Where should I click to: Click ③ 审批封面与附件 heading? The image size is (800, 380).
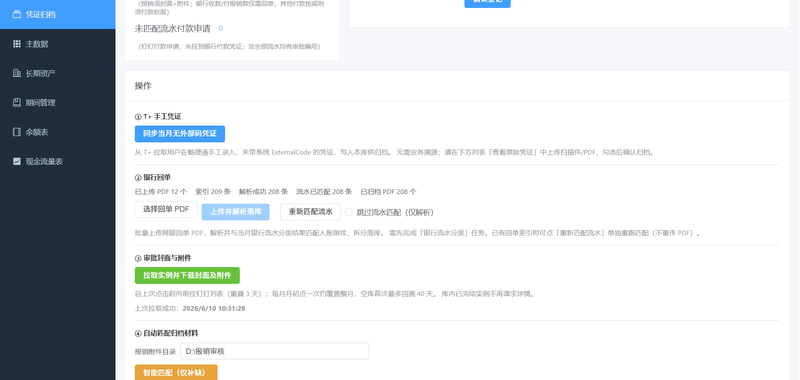coord(163,258)
